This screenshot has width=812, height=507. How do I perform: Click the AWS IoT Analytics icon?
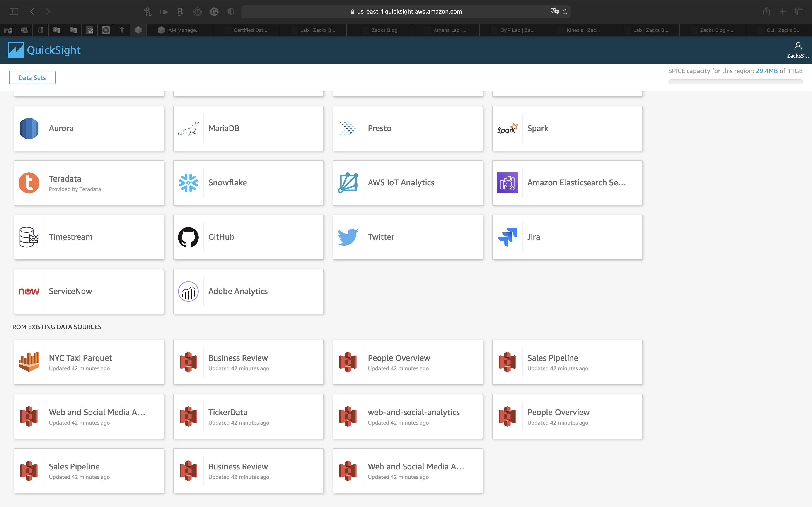348,183
